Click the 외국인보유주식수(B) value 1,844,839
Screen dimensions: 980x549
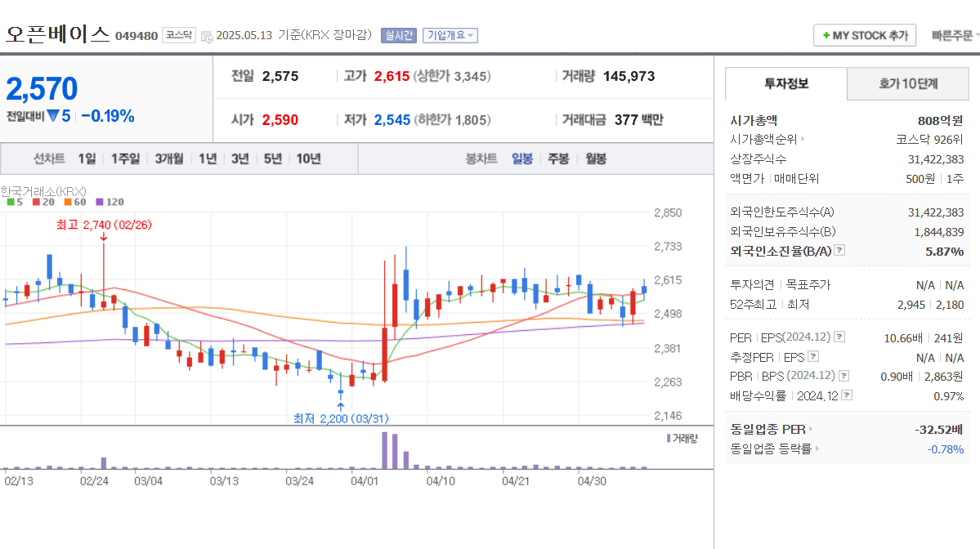(939, 232)
